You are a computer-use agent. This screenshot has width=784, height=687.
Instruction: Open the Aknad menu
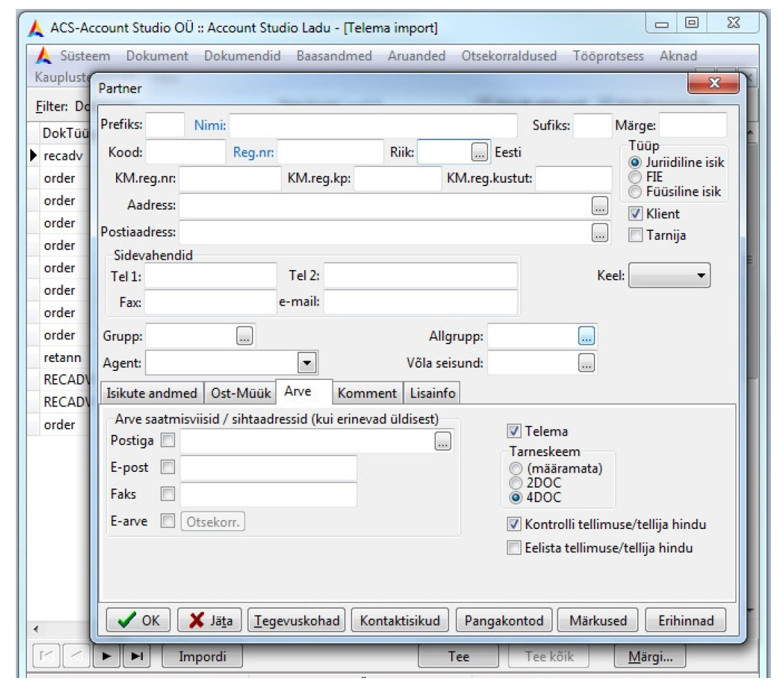[x=678, y=56]
